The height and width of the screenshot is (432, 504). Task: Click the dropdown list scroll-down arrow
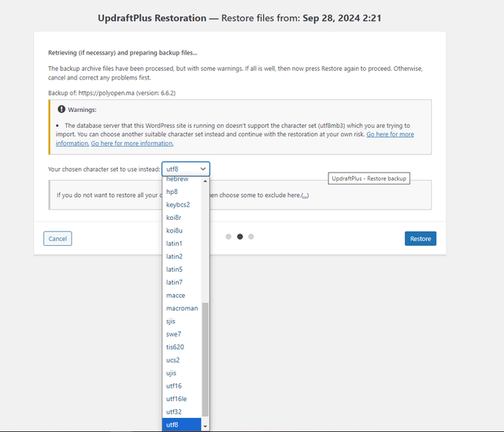205,426
